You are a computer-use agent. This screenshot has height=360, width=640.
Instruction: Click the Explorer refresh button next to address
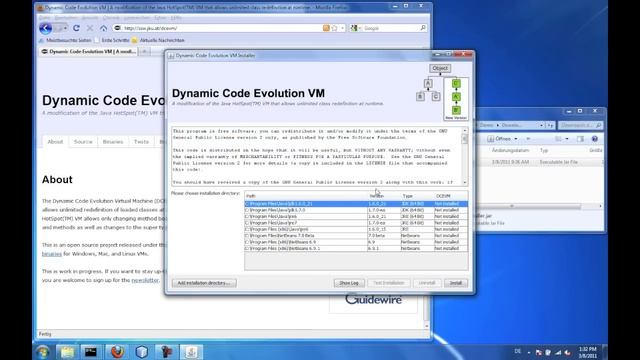550,125
